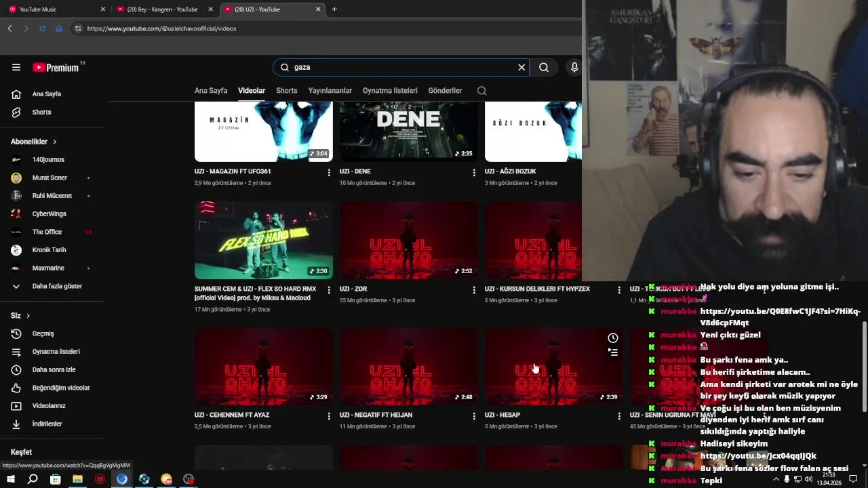This screenshot has width=868, height=488.
Task: Select the Videolar channel tab
Action: [x=252, y=91]
